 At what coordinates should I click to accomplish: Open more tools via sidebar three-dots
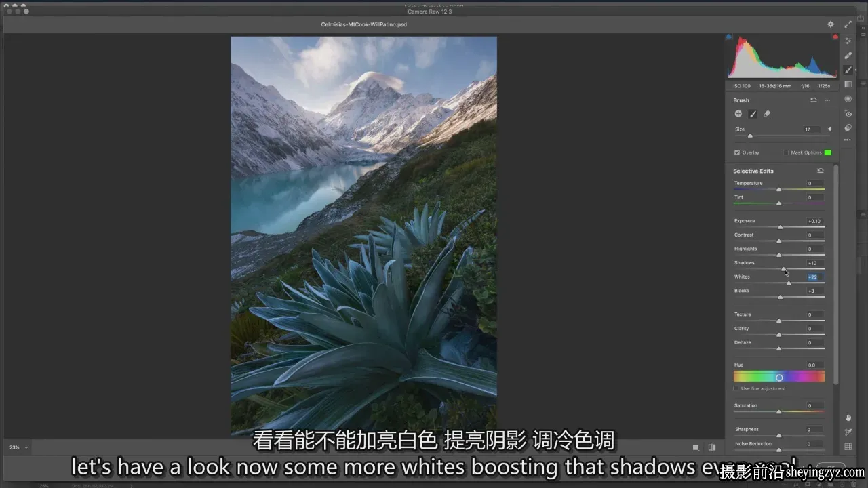[x=848, y=140]
